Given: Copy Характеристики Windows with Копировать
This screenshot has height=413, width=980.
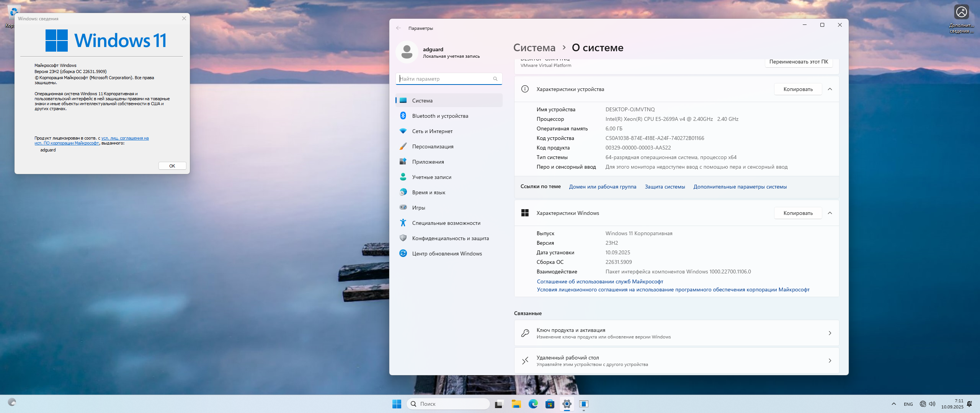Looking at the screenshot, I should point(798,213).
